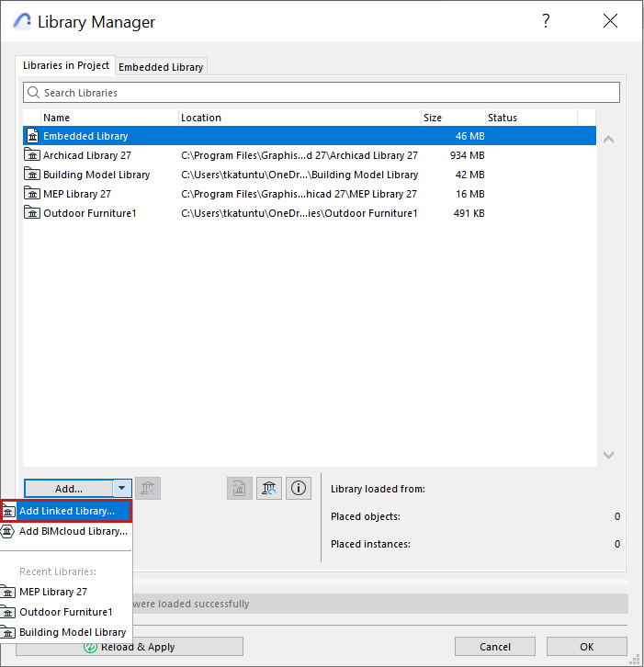644x667 pixels.
Task: Select recent library Building Model Library
Action: (66, 632)
